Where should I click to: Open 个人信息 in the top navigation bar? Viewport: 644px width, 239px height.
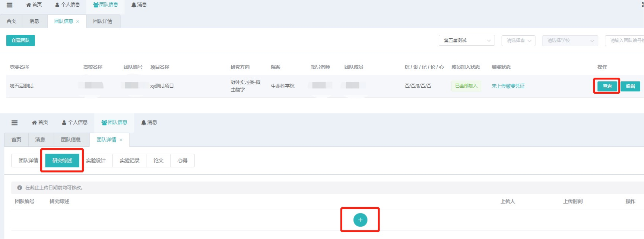pyautogui.click(x=67, y=5)
